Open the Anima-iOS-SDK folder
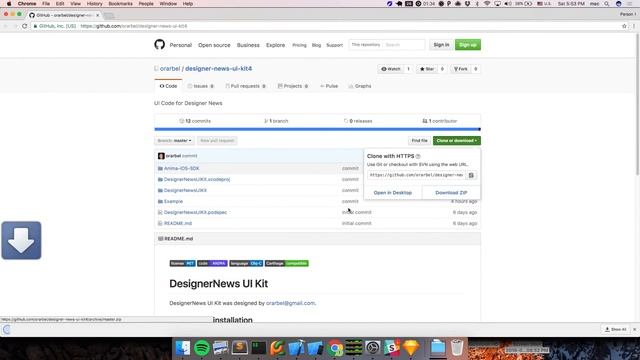 click(x=182, y=168)
